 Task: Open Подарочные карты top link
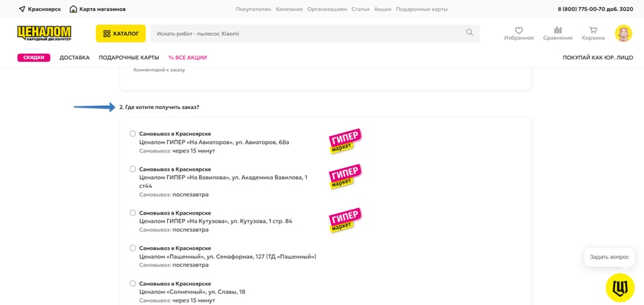tap(422, 9)
